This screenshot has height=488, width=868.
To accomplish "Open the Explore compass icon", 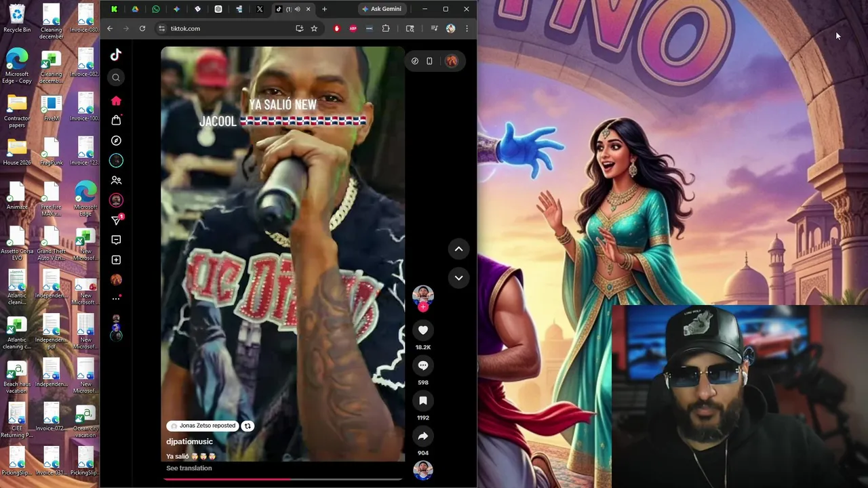I will (x=116, y=140).
